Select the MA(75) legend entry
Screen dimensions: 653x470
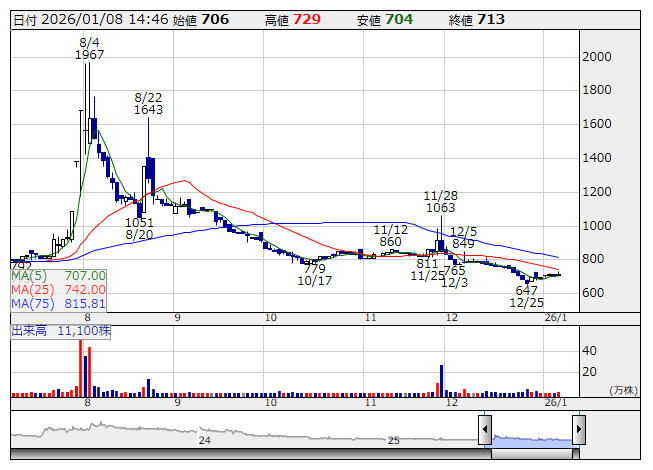coord(58,303)
